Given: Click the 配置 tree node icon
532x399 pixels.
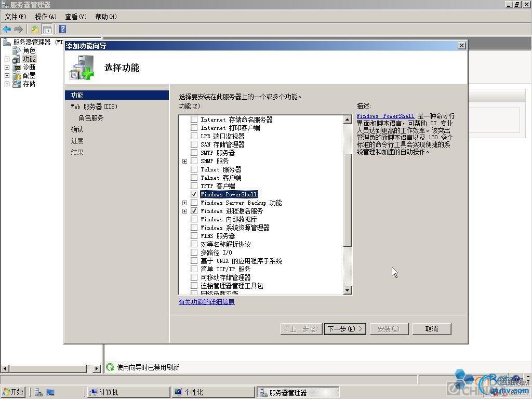Looking at the screenshot, I should (x=16, y=76).
